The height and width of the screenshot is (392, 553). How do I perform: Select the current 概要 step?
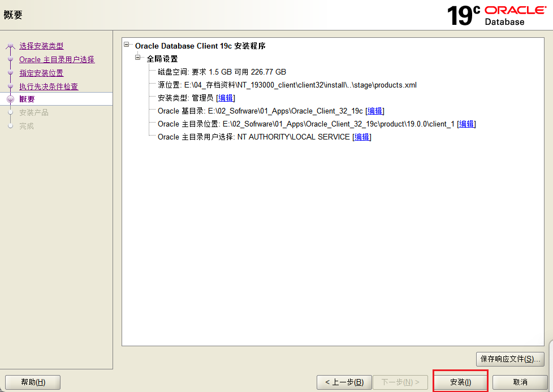27,99
